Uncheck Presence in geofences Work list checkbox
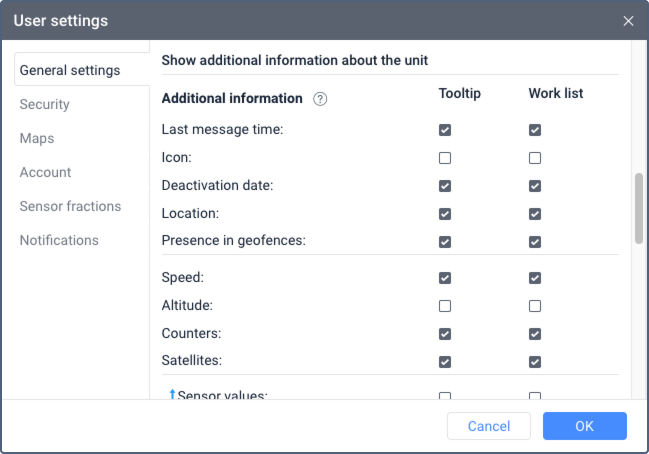This screenshot has width=649, height=454. click(x=535, y=242)
